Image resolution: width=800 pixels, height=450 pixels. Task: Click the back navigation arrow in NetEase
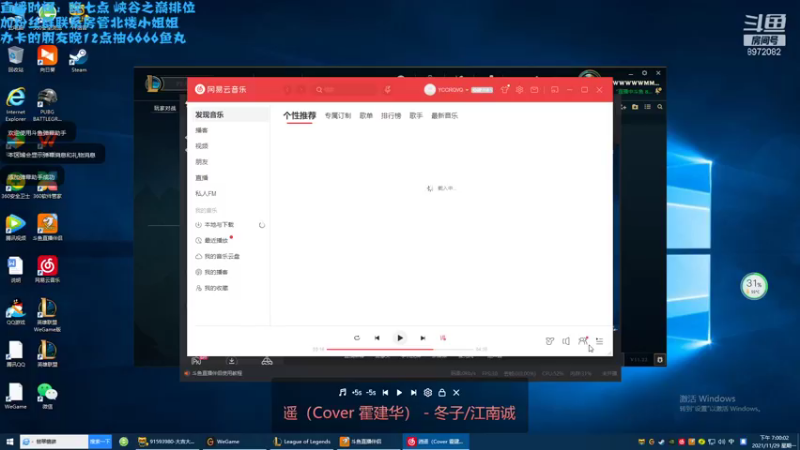point(288,90)
